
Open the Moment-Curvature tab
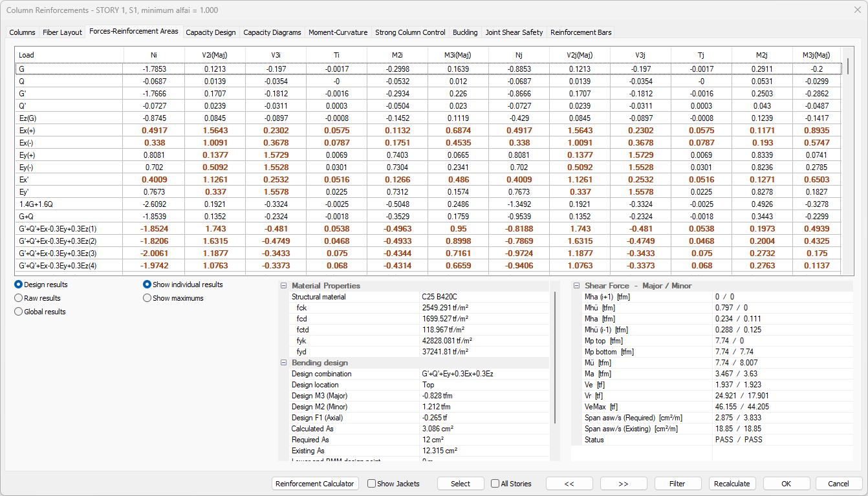coord(338,32)
